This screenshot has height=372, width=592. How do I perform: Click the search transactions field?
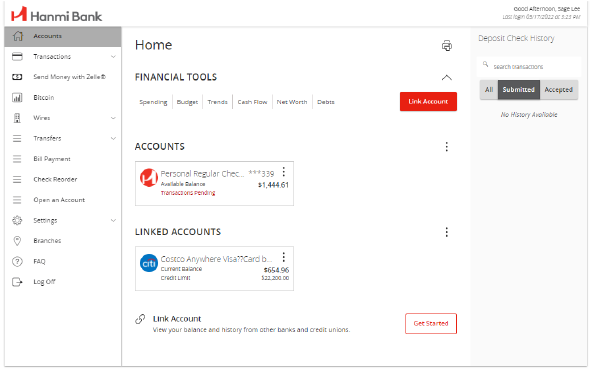(x=529, y=66)
